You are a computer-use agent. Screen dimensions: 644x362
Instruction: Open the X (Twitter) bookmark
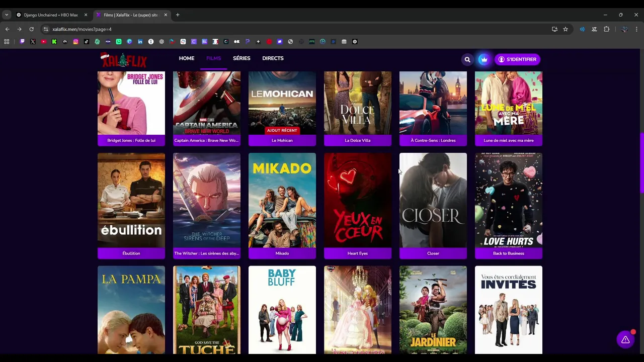click(33, 42)
